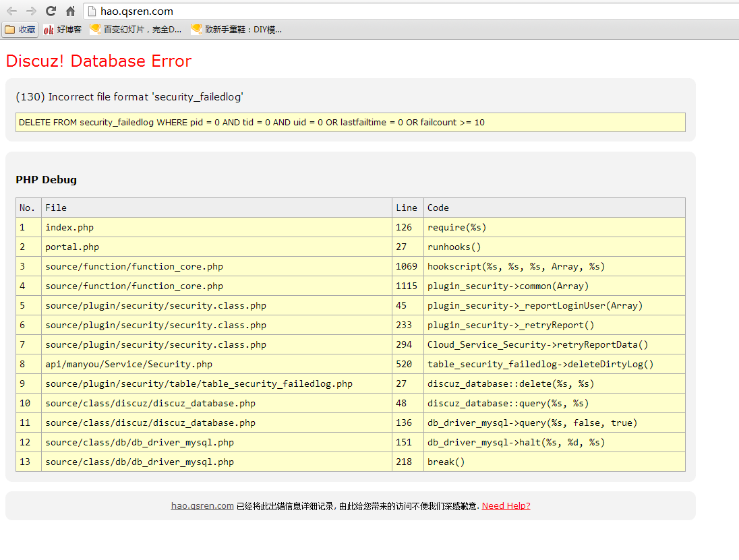Screen dimensions: 739x560
Task: Click the File column header
Action: pyautogui.click(x=217, y=208)
